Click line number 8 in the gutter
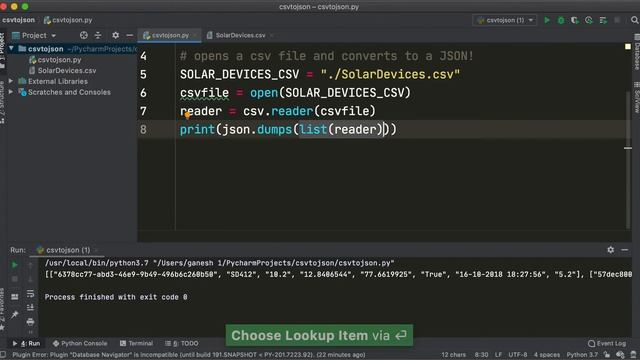Viewport: 640px width, 360px height. 143,130
